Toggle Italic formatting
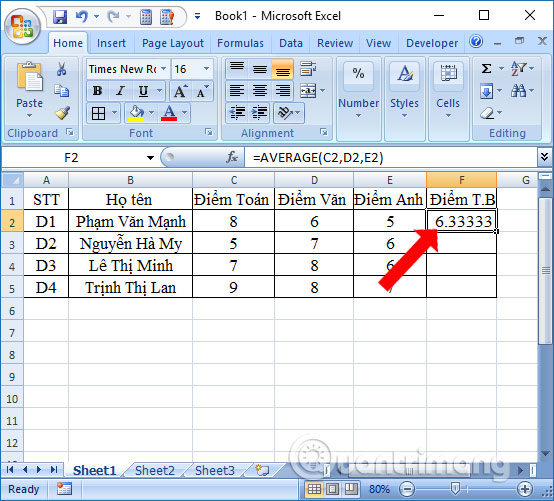 pos(120,91)
